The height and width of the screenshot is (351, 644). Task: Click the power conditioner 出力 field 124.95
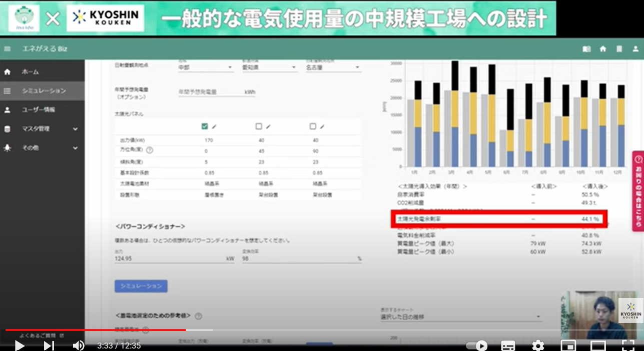[175, 258]
